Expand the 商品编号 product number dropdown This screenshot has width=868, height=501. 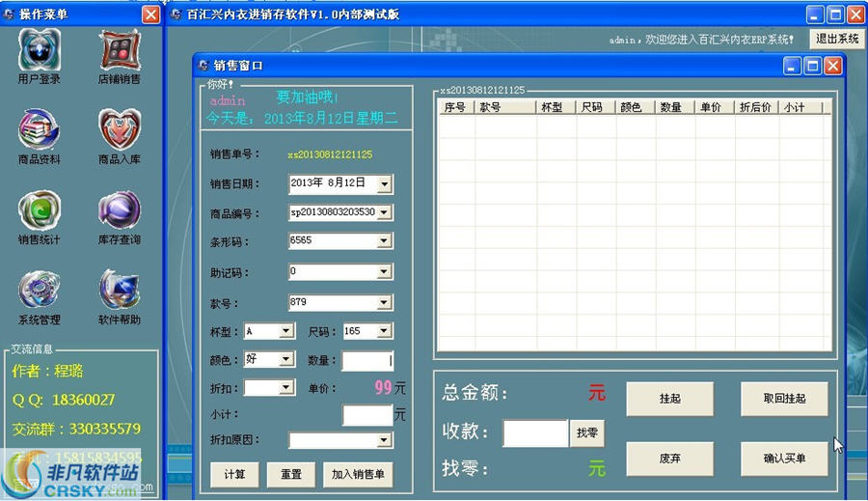tap(385, 212)
